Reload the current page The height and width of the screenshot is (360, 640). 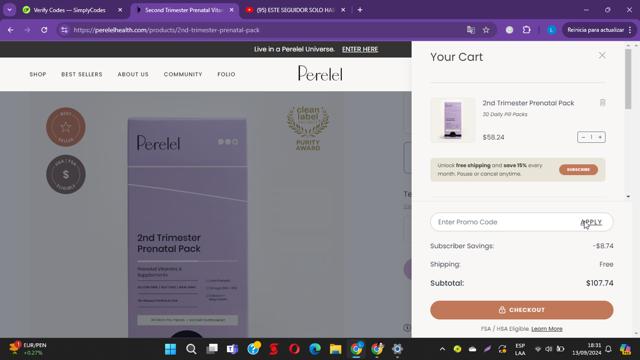click(44, 30)
